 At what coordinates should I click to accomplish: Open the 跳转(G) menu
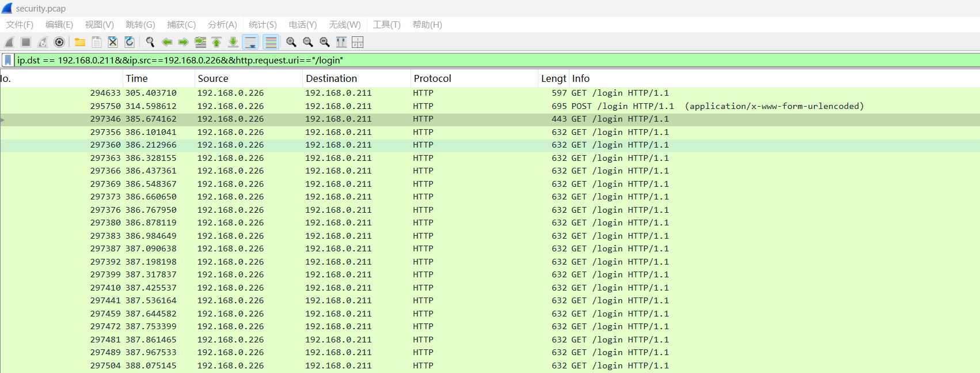point(140,25)
